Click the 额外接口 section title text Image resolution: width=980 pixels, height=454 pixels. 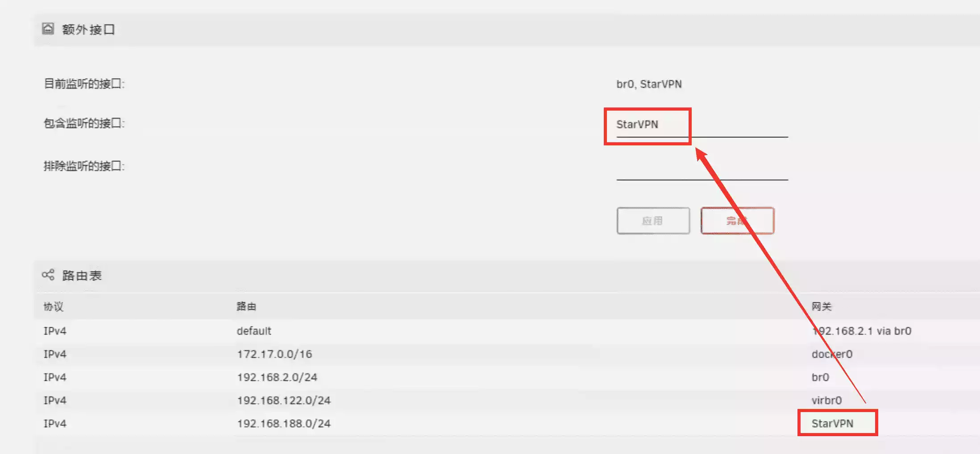click(x=88, y=29)
